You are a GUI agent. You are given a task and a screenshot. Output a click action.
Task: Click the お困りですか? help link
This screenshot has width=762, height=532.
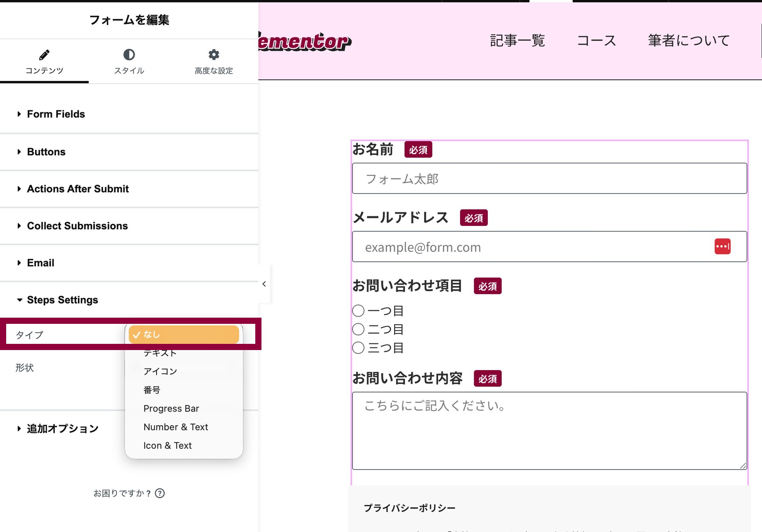pyautogui.click(x=121, y=493)
